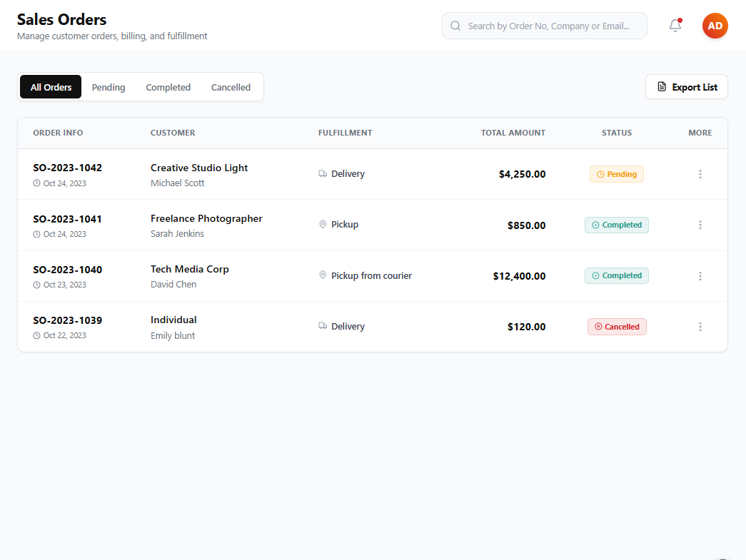Click the pickup pin icon for Freelance Photographer
746x560 pixels.
(x=323, y=225)
